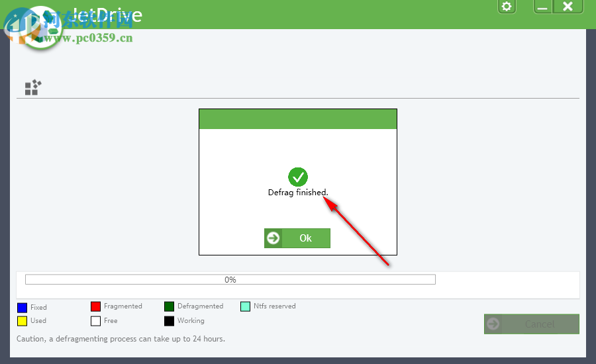Close the JetDrive window
596x364 pixels.
tap(568, 7)
